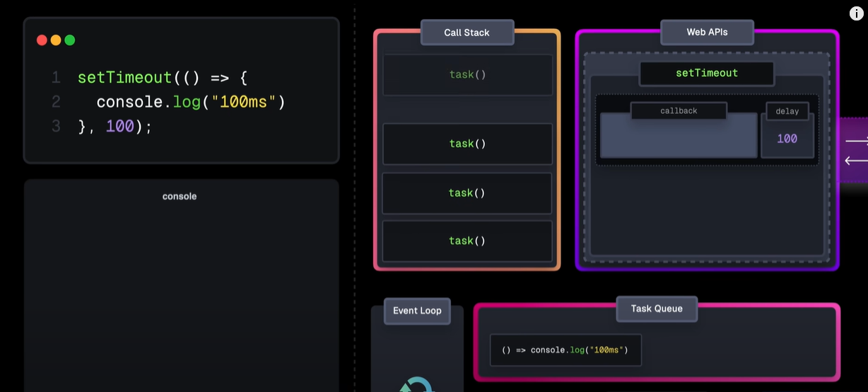Screen dimensions: 868x392
Task: Select the Event Loop label
Action: click(417, 311)
